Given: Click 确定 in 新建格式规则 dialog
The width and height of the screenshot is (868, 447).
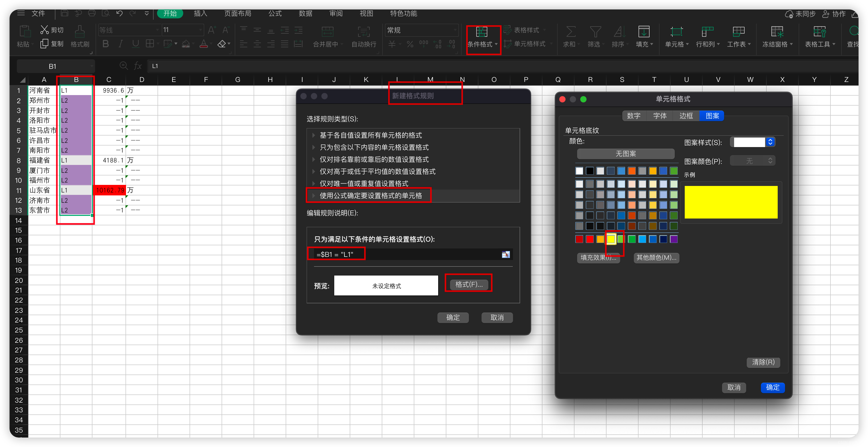Looking at the screenshot, I should click(453, 318).
